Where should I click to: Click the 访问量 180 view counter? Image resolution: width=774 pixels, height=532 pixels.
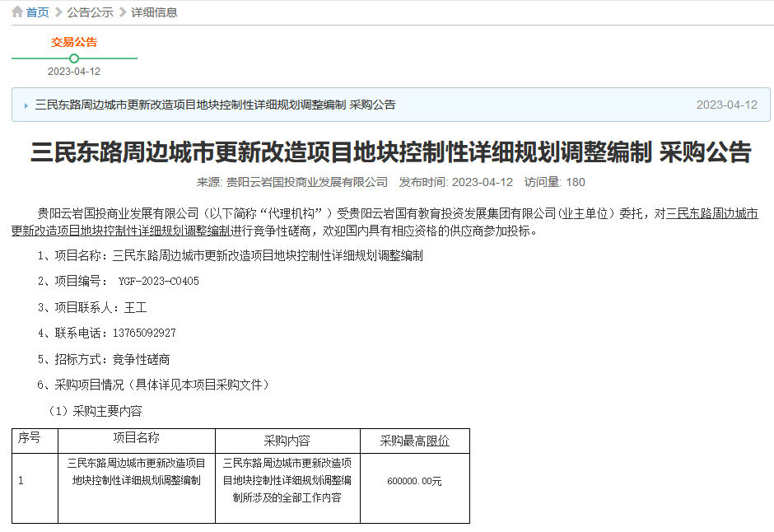click(554, 182)
